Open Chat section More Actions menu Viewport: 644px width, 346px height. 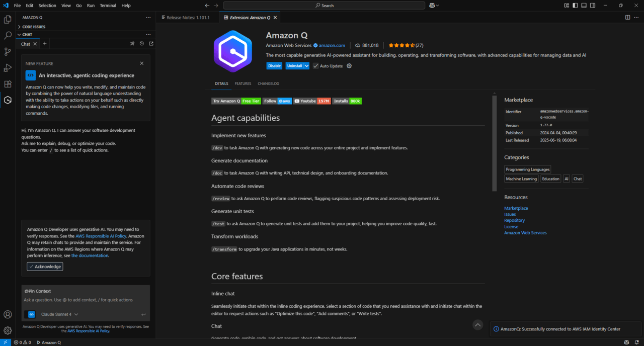pos(148,35)
